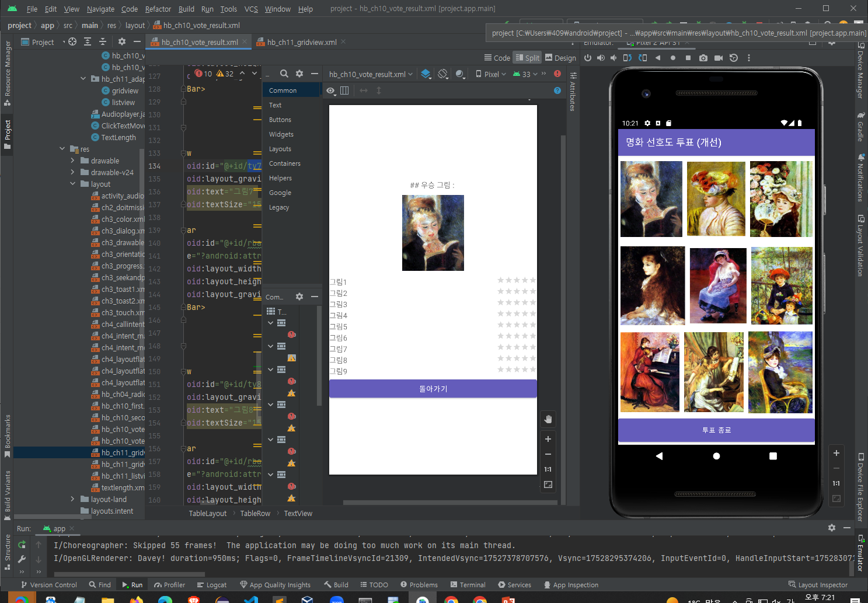The height and width of the screenshot is (603, 868).
Task: Start emulator screen recording with video icon
Action: pyautogui.click(x=719, y=58)
